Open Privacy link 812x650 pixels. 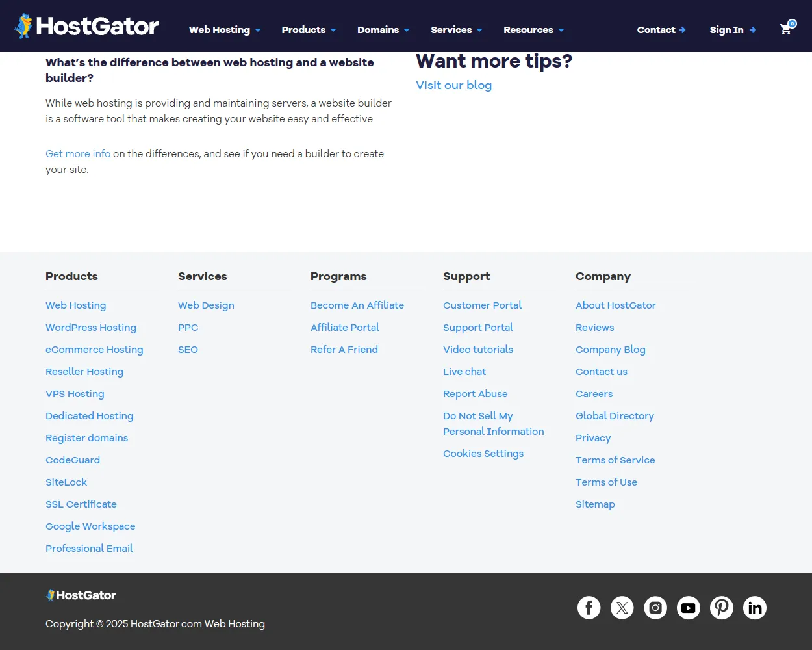point(593,438)
